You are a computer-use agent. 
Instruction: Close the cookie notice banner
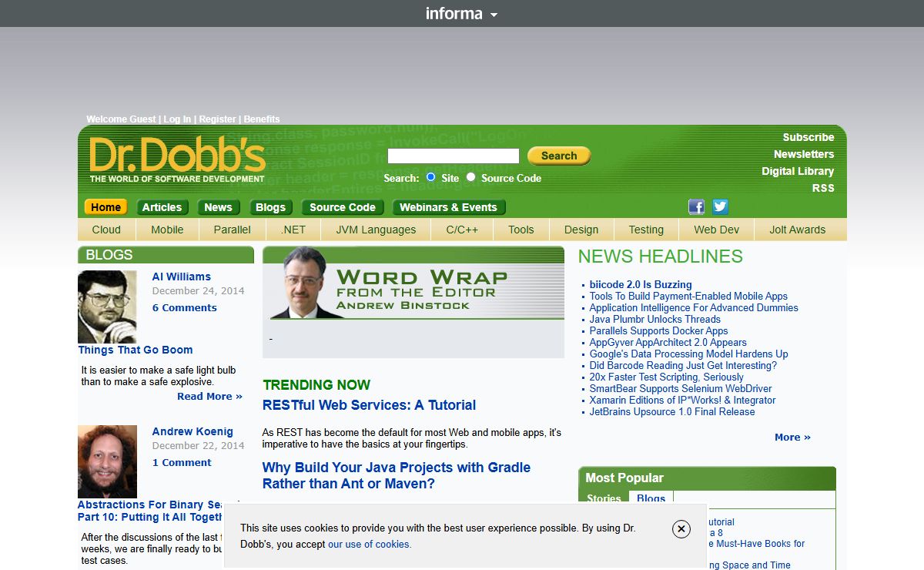[681, 529]
